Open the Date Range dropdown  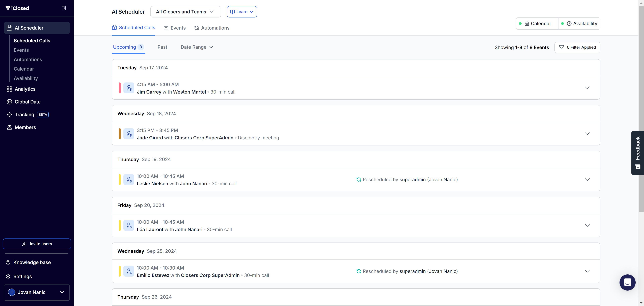197,47
